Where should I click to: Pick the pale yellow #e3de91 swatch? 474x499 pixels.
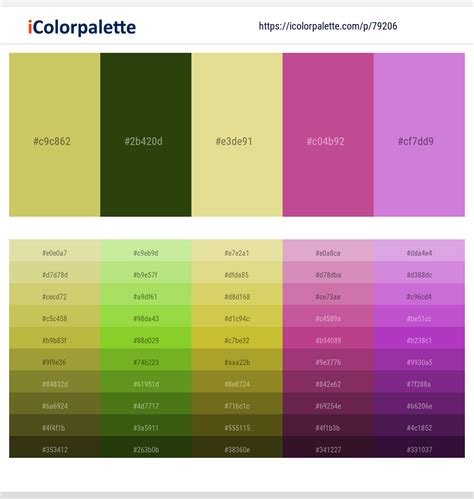237,135
